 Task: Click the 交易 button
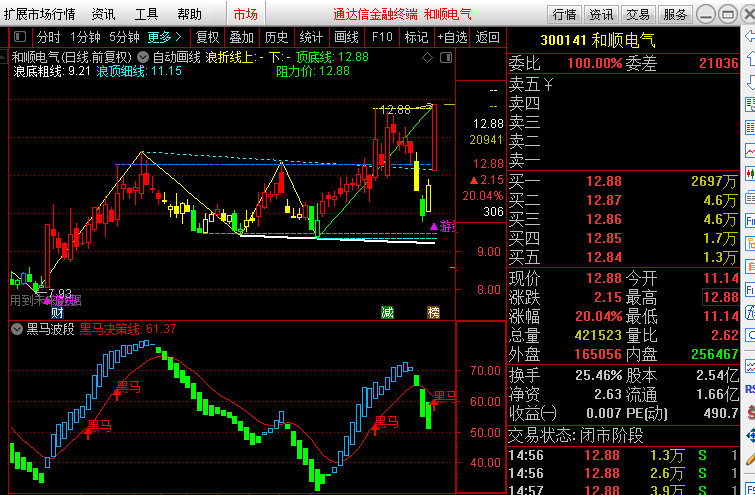coord(638,14)
